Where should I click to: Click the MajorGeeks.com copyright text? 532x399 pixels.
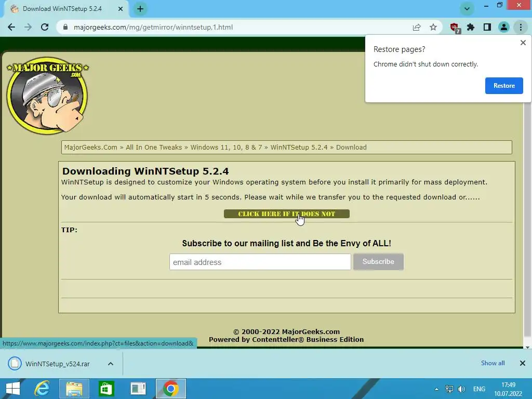tap(286, 331)
